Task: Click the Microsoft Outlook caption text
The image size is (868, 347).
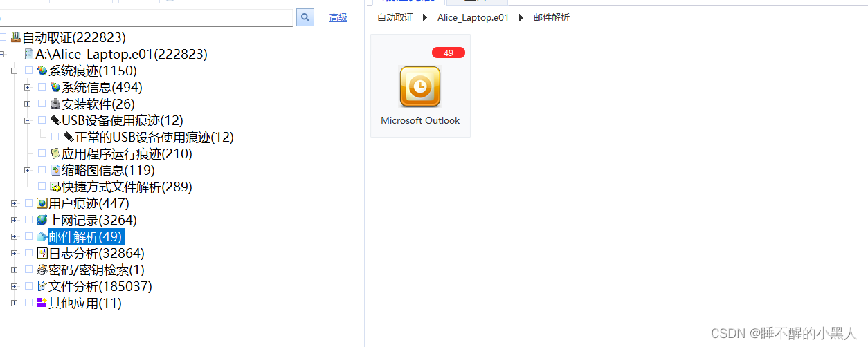Action: (x=420, y=120)
